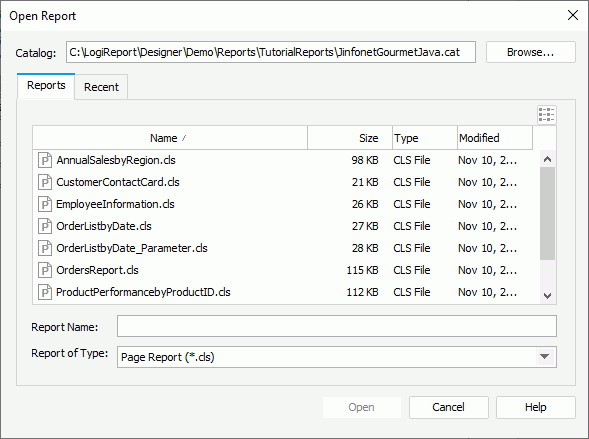Viewport: 589px width, 439px height.
Task: Click CLS File type cell for AnnualSalesbyRegion.cls
Action: (412, 160)
